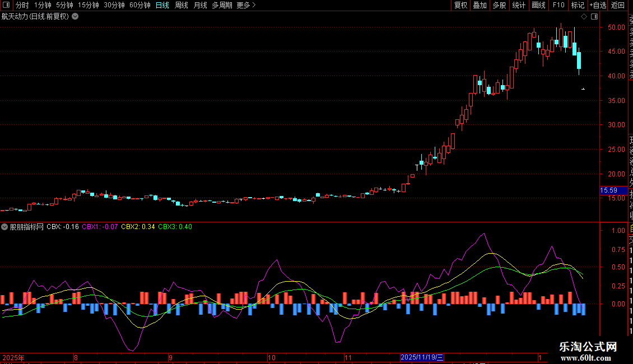Click the CBX2: 0.34 indicator value

click(x=138, y=227)
